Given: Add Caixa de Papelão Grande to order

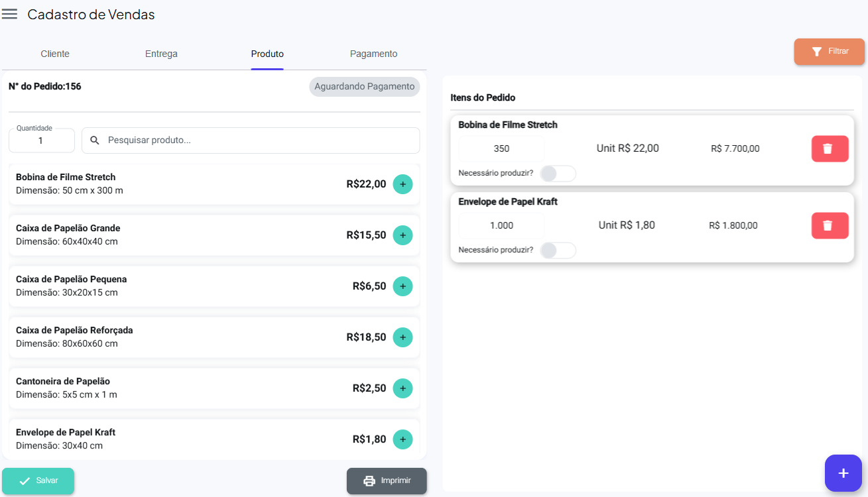Looking at the screenshot, I should point(403,235).
